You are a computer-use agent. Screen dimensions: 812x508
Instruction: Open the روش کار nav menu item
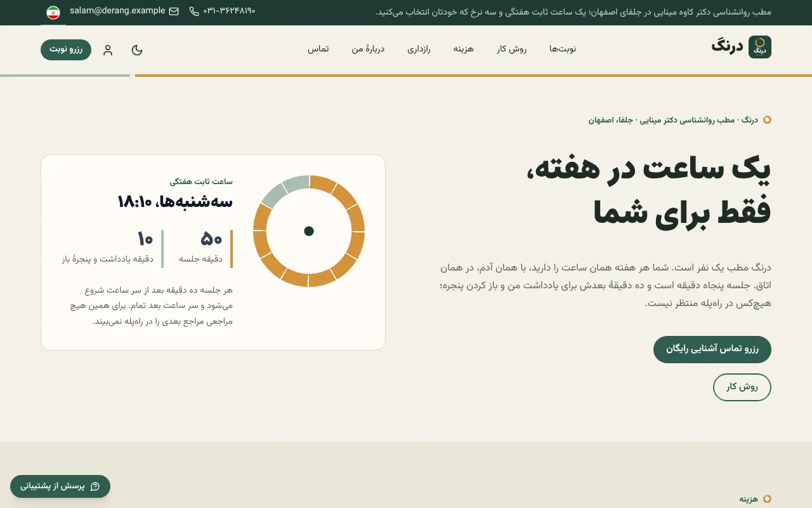click(x=511, y=50)
